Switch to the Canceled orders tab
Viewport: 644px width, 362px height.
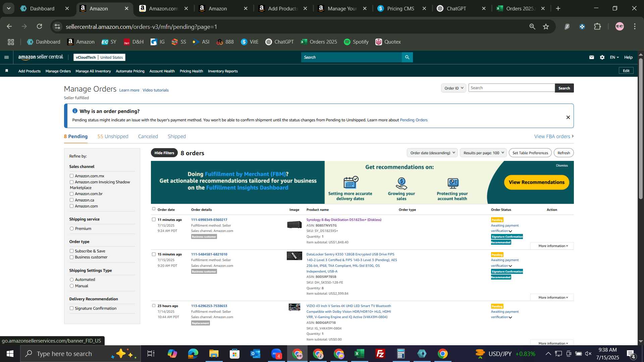click(x=148, y=136)
